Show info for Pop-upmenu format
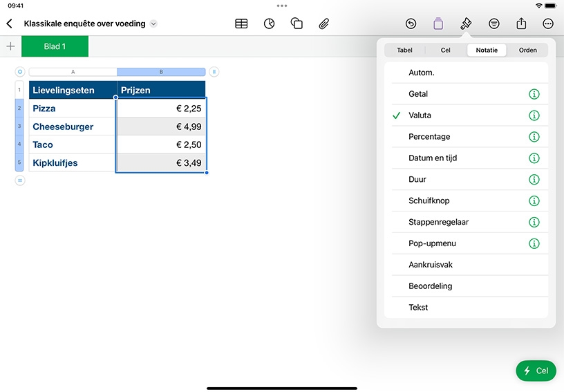Viewport: 564px width, 392px height. pos(534,243)
